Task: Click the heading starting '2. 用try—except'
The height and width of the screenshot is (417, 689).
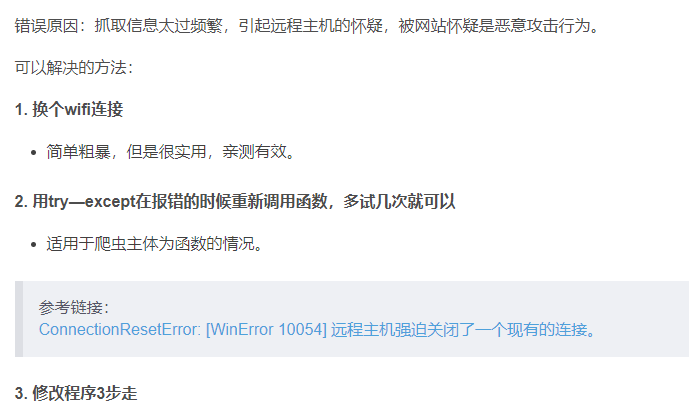Action: 235,202
